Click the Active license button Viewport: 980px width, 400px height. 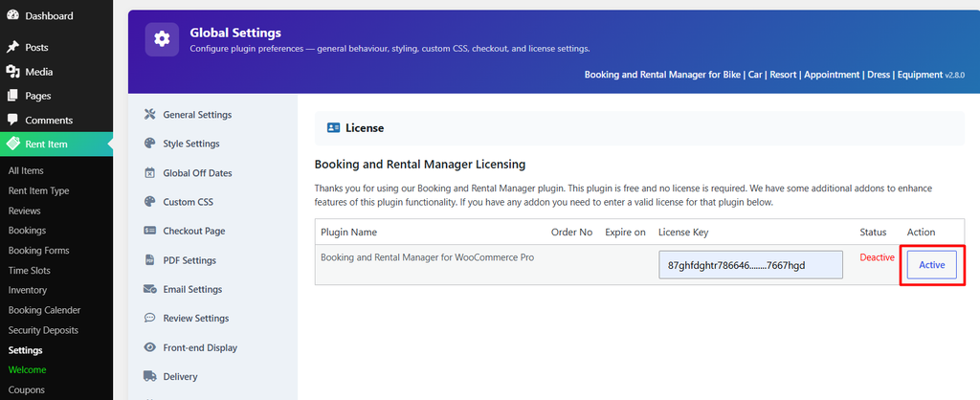[x=931, y=265]
